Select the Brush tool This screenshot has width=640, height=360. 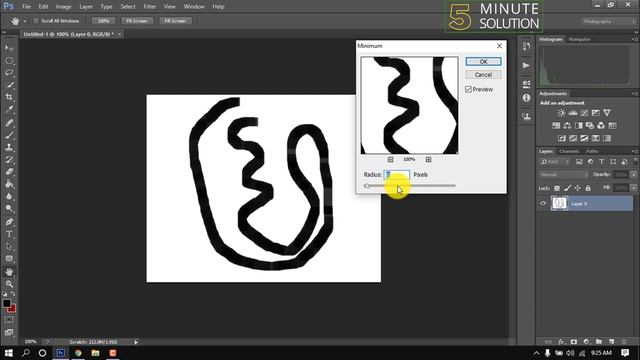[x=9, y=135]
